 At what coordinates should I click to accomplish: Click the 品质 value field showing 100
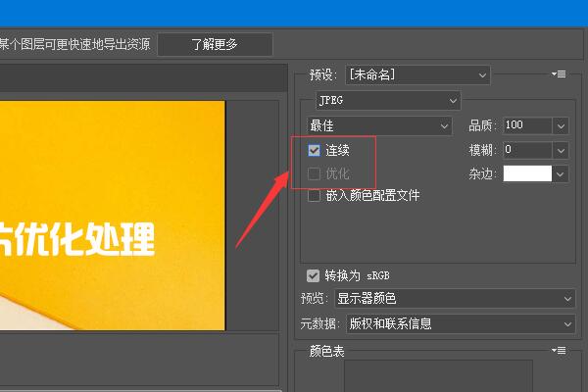pos(527,125)
